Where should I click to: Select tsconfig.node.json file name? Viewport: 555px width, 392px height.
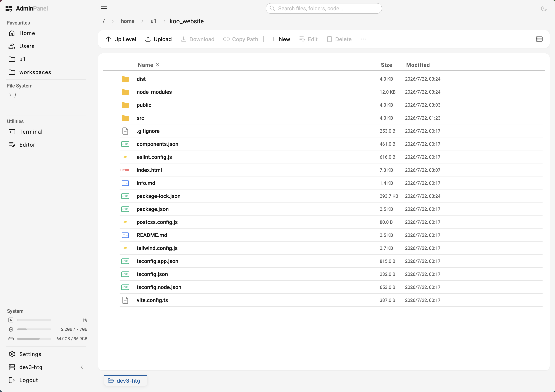coord(159,287)
